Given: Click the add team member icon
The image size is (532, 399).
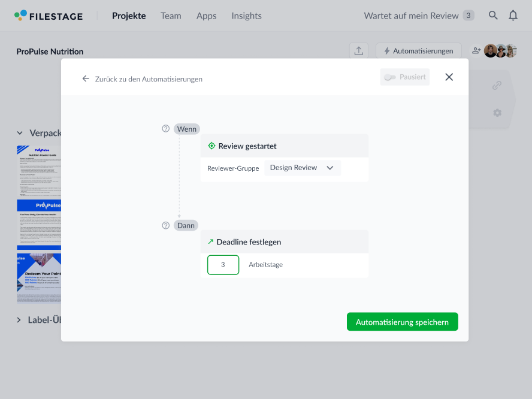Looking at the screenshot, I should (x=476, y=51).
